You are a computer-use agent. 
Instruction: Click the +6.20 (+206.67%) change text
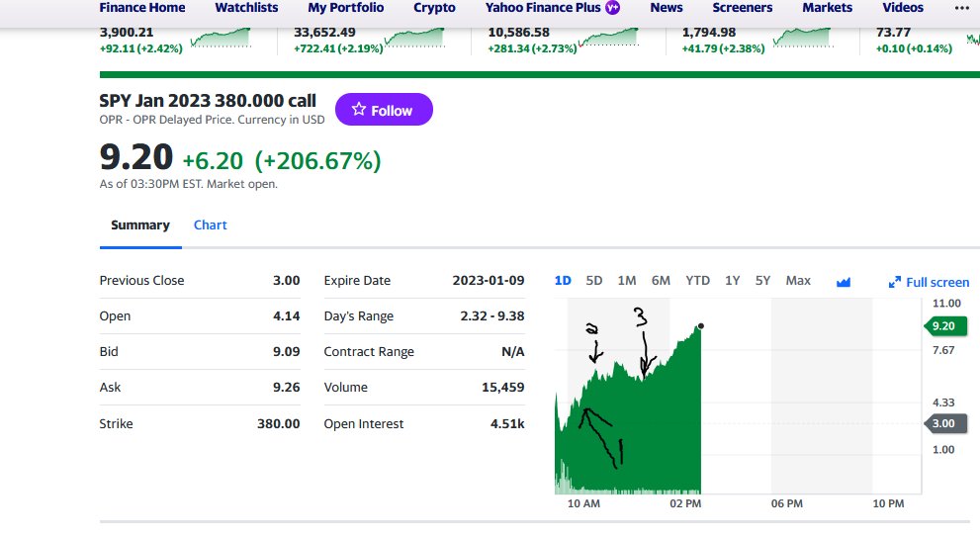tap(281, 160)
